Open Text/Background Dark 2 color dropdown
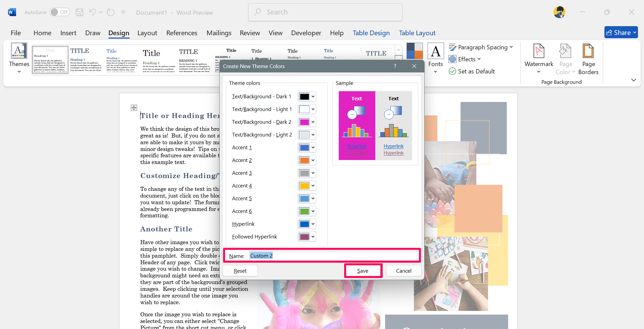Viewport: 644px width, 329px height. [x=307, y=122]
